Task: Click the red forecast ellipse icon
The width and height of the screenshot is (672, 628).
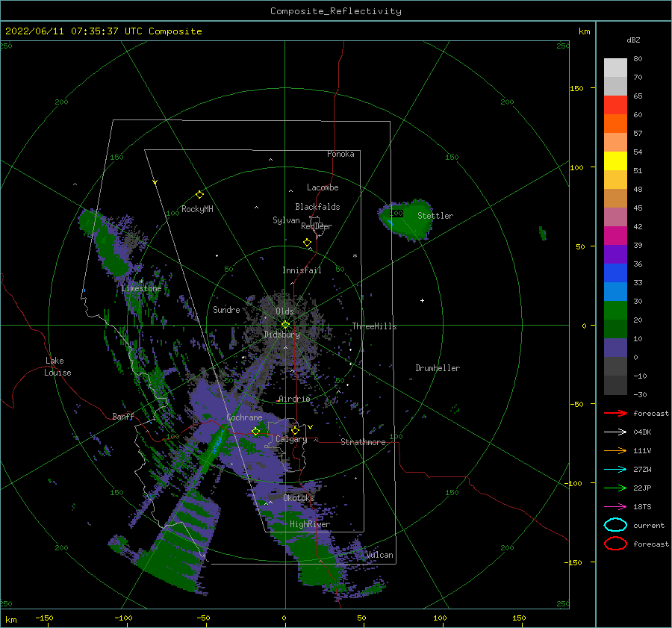Action: [x=615, y=544]
